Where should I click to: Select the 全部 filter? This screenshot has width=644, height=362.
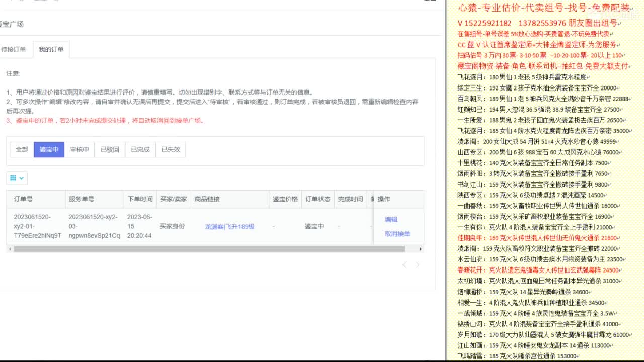(21, 149)
